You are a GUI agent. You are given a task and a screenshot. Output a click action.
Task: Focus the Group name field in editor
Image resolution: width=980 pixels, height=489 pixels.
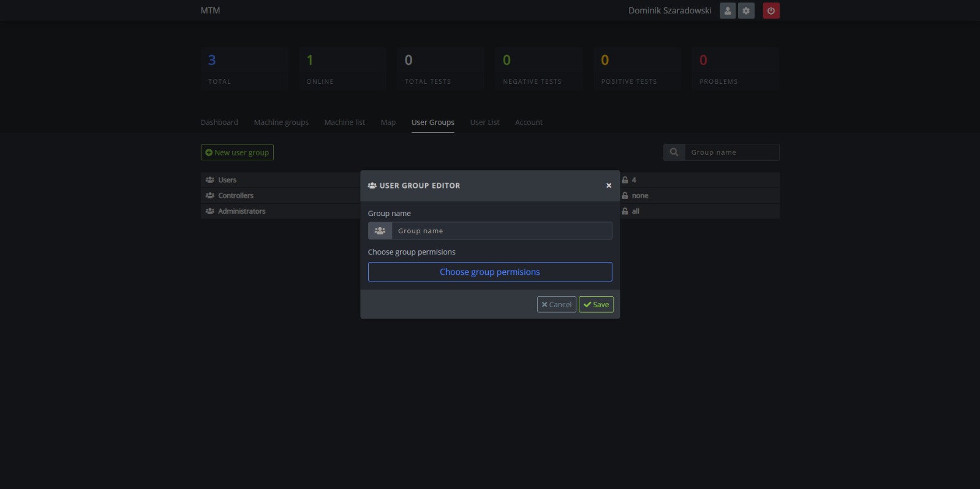[501, 231]
